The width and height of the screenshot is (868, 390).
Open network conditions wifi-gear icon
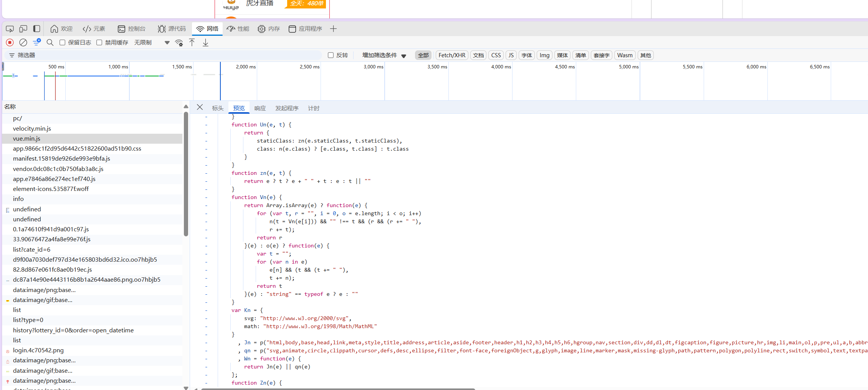click(x=179, y=43)
